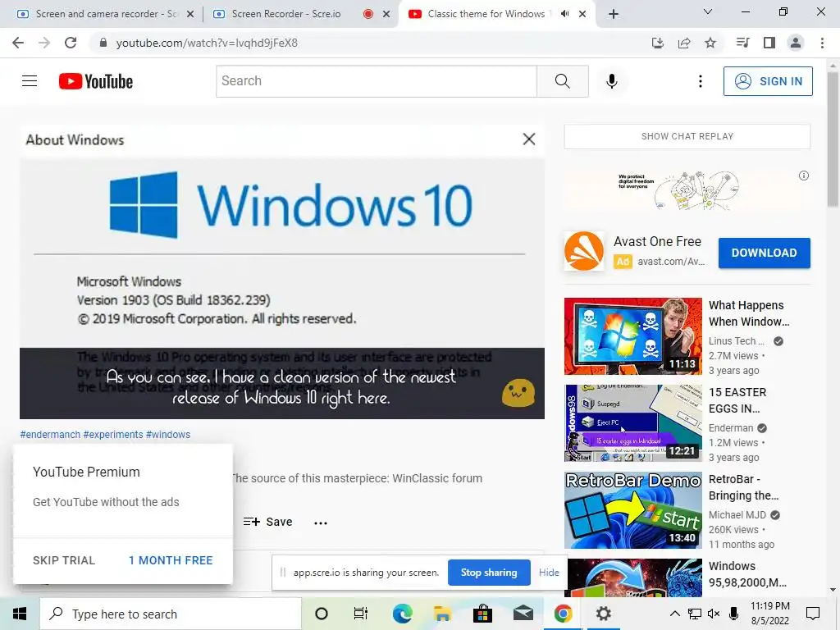
Task: Close the About Windows dialog in video
Action: pyautogui.click(x=529, y=139)
